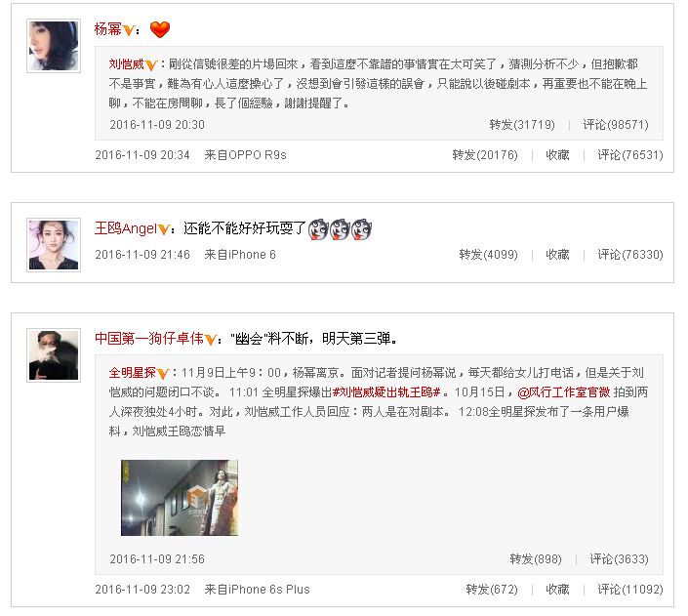Image resolution: width=688 pixels, height=616 pixels.
Task: Open 评论(11092) on 卓伟's post
Action: [630, 590]
